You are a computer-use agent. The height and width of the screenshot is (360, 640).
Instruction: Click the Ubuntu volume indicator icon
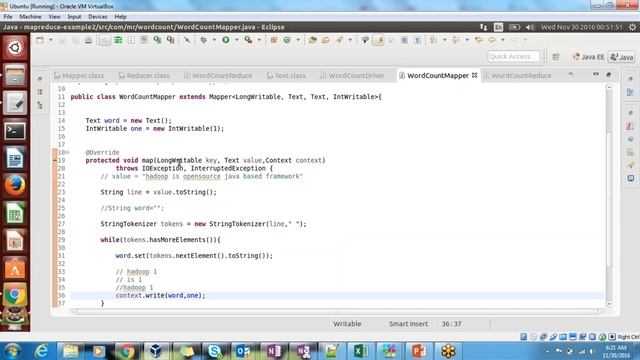(530, 27)
